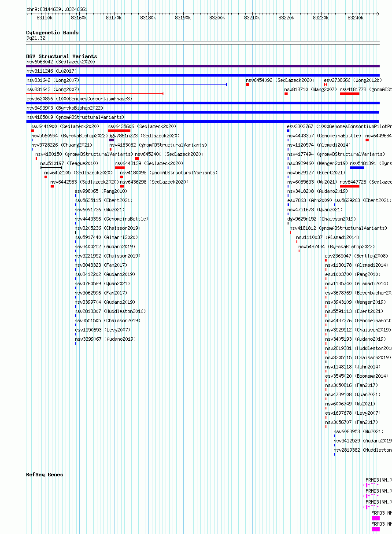Open variant nsv831642 (Wong2007) label
This screenshot has height=534, width=392.
[53, 81]
